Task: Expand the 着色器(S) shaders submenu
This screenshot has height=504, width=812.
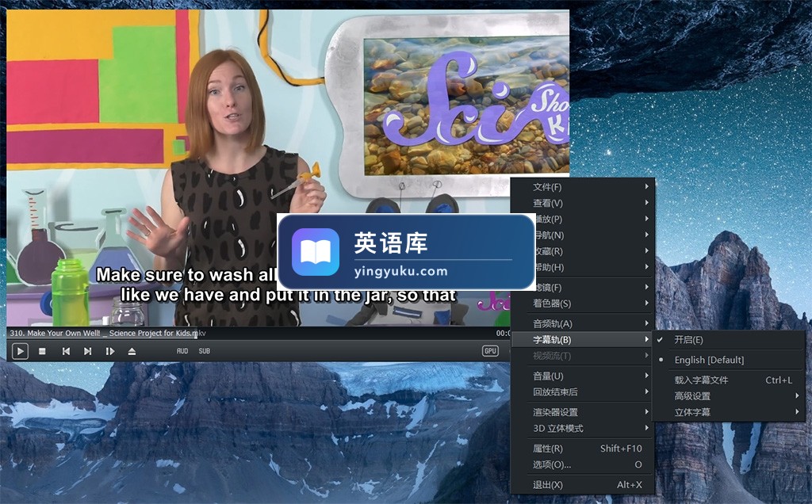Action: [x=583, y=304]
